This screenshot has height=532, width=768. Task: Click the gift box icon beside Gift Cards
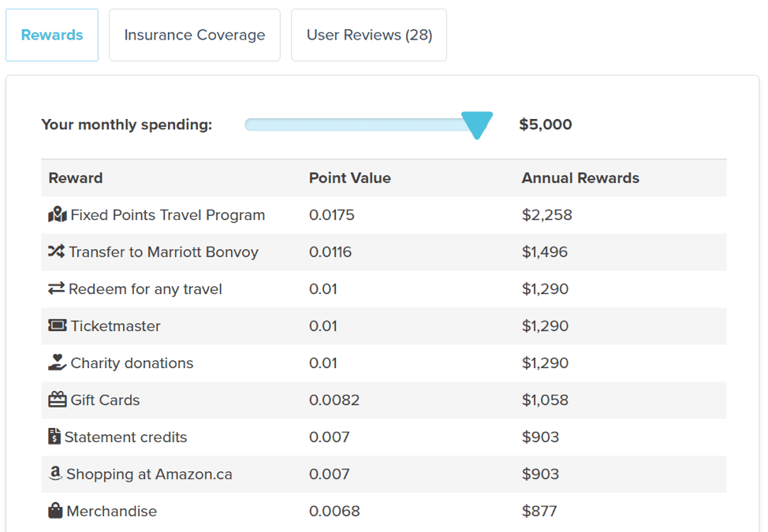pyautogui.click(x=58, y=400)
